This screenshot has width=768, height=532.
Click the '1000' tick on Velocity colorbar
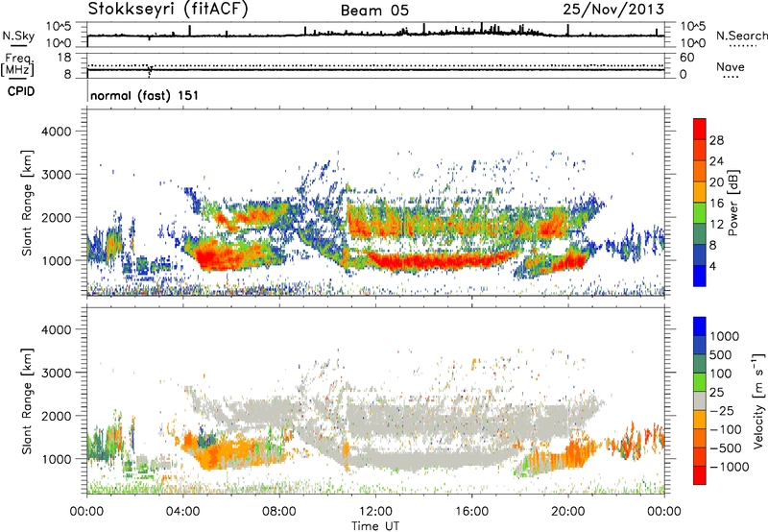coord(725,336)
